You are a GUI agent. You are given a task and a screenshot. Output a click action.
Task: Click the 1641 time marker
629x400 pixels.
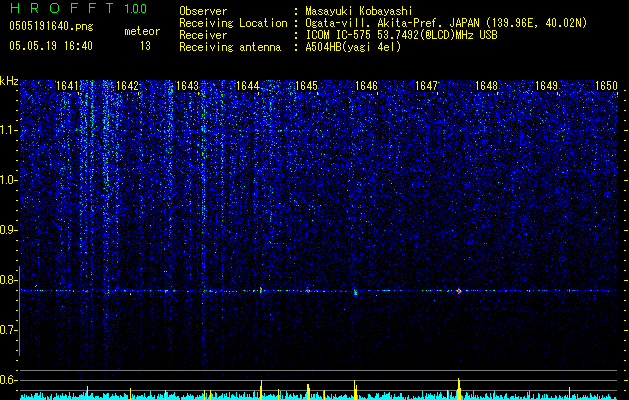click(x=67, y=86)
